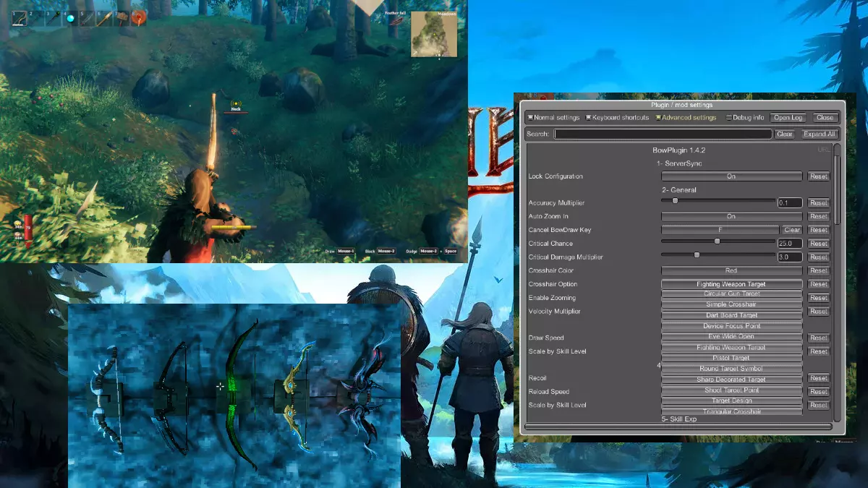
Task: Clear the search field
Action: pyautogui.click(x=784, y=134)
